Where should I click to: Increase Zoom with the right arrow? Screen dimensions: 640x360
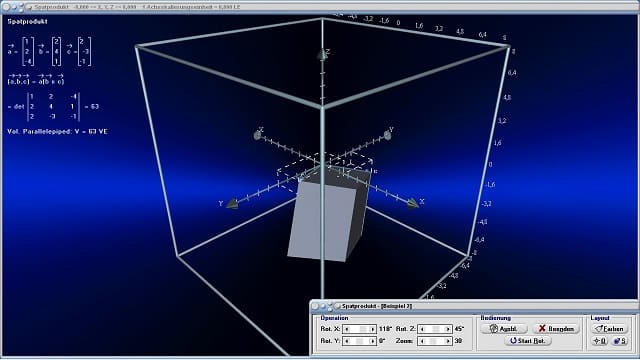[x=447, y=341]
